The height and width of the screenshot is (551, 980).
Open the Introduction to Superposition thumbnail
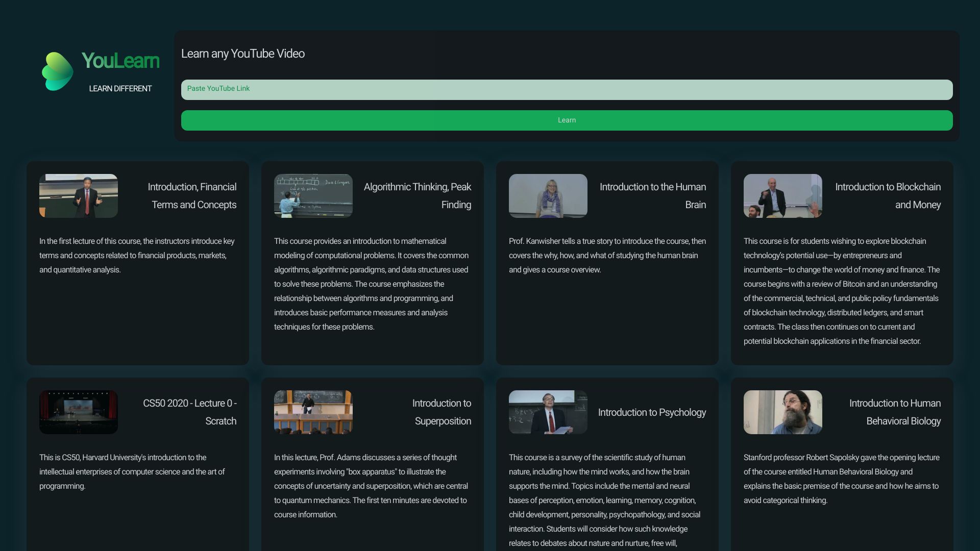click(x=313, y=412)
